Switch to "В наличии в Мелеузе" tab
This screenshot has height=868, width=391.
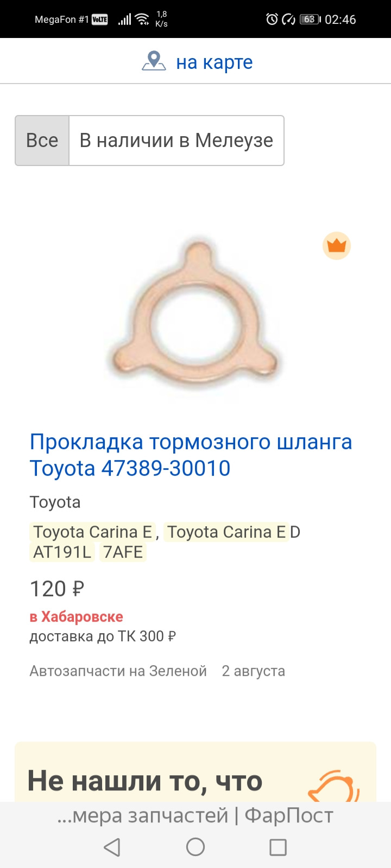[x=176, y=141]
